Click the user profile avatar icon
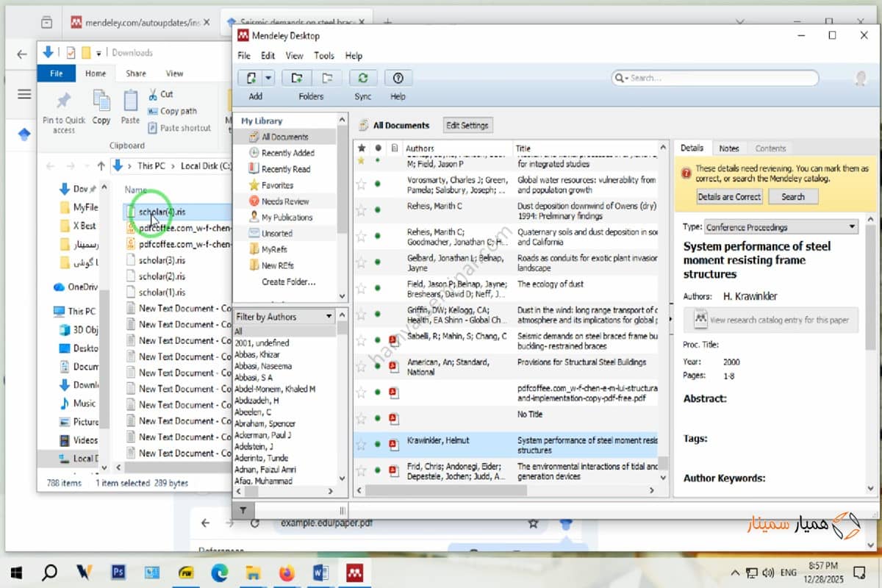Screen dimensions: 882x588 [x=861, y=79]
